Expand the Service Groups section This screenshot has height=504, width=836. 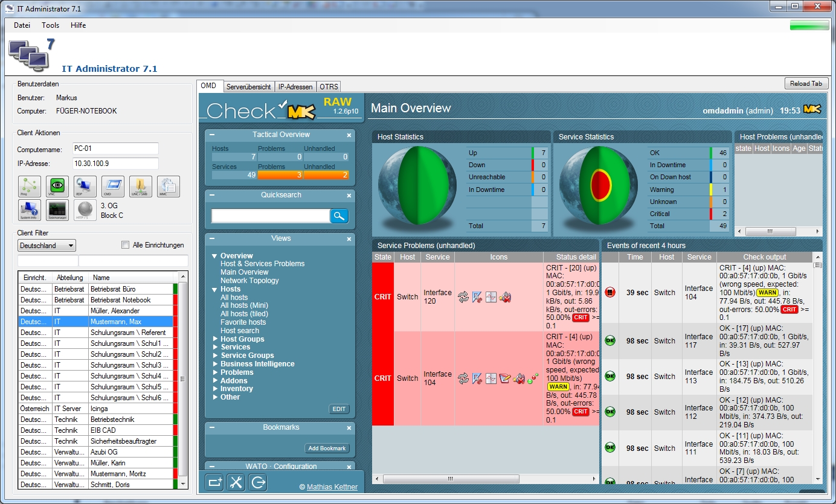click(215, 356)
